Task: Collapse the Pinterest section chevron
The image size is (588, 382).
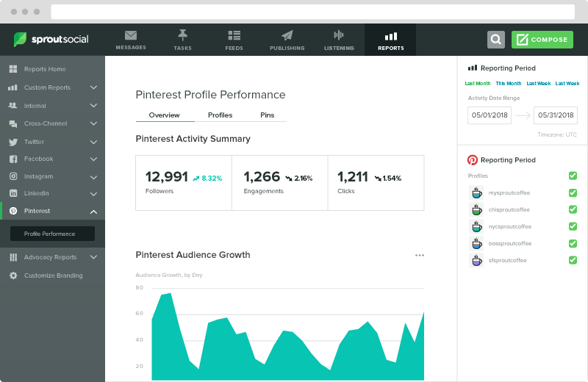Action: coord(94,212)
